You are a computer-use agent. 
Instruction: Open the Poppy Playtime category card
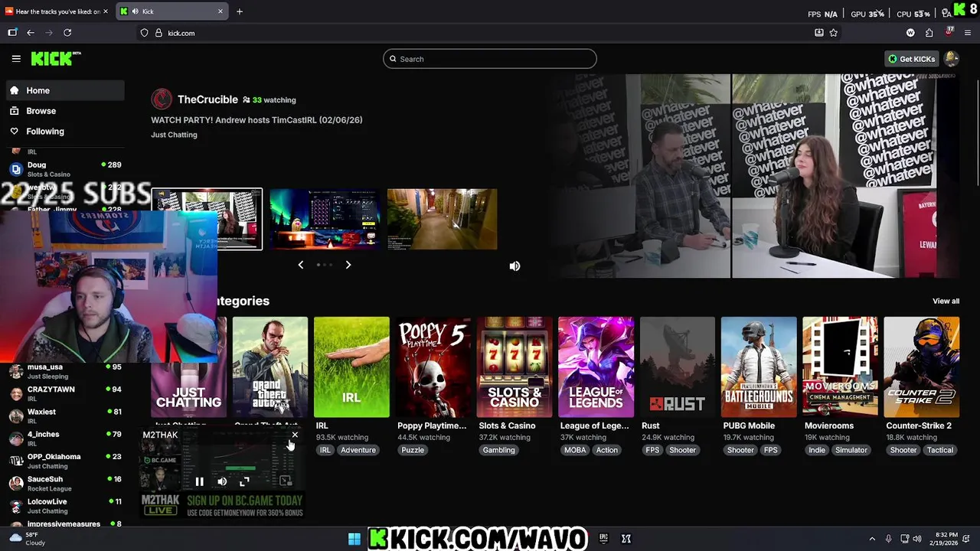pyautogui.click(x=433, y=367)
